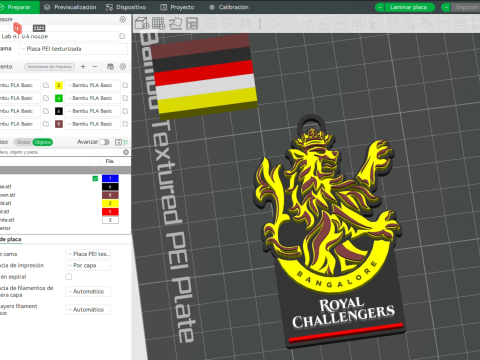Open the Dispositivo tab
The image size is (480, 360).
click(x=126, y=7)
